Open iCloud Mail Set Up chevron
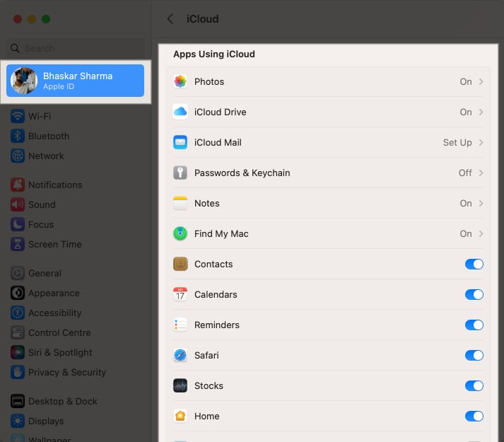 pyautogui.click(x=481, y=142)
